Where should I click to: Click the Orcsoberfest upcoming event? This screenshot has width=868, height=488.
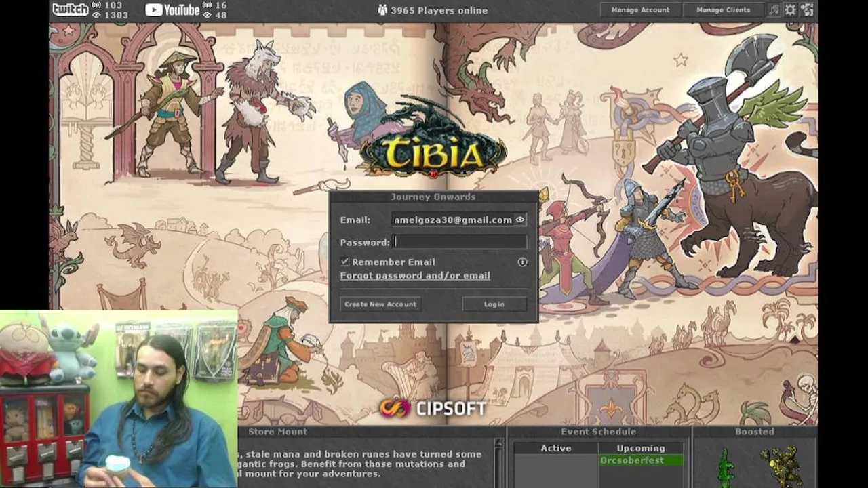641,460
